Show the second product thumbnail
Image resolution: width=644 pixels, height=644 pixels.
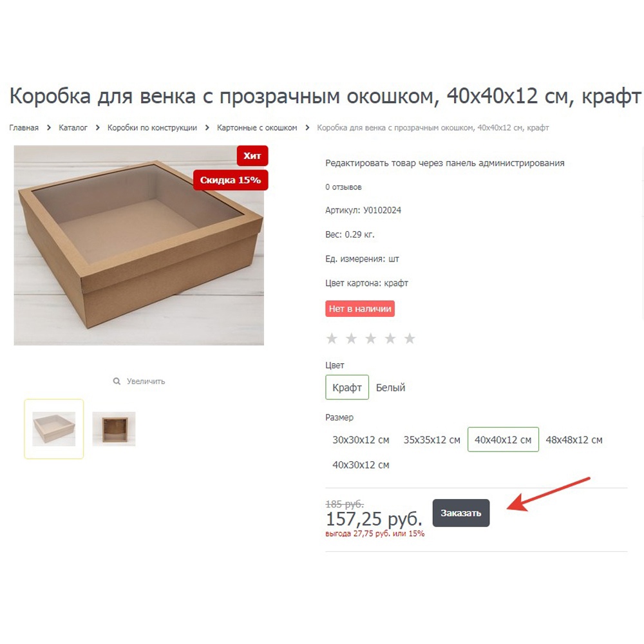click(x=114, y=429)
